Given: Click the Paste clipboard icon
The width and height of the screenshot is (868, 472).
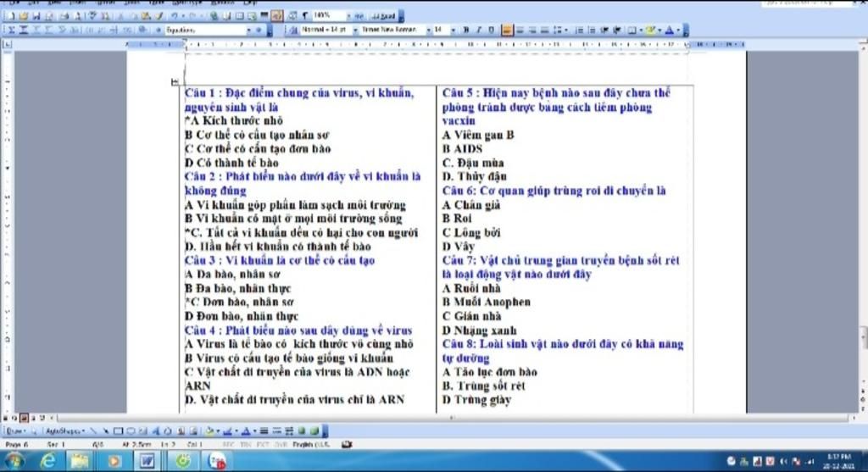Looking at the screenshot, I should coord(146,16).
